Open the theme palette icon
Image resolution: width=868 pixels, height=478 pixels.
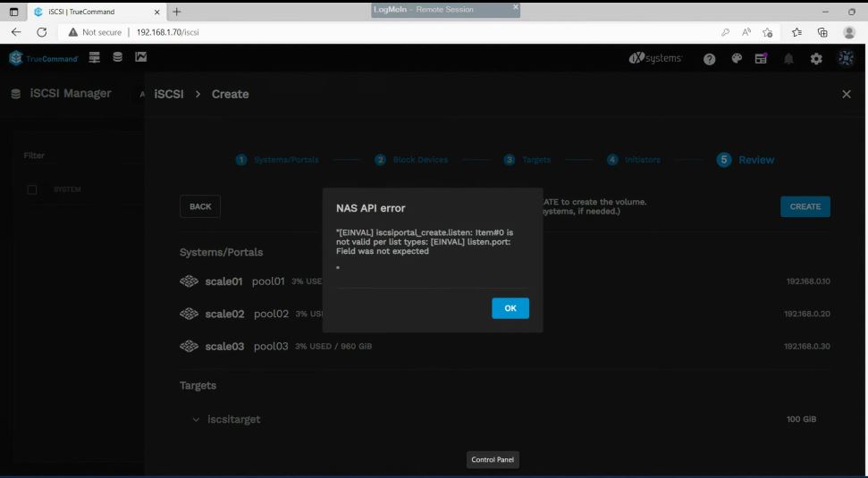pyautogui.click(x=737, y=59)
